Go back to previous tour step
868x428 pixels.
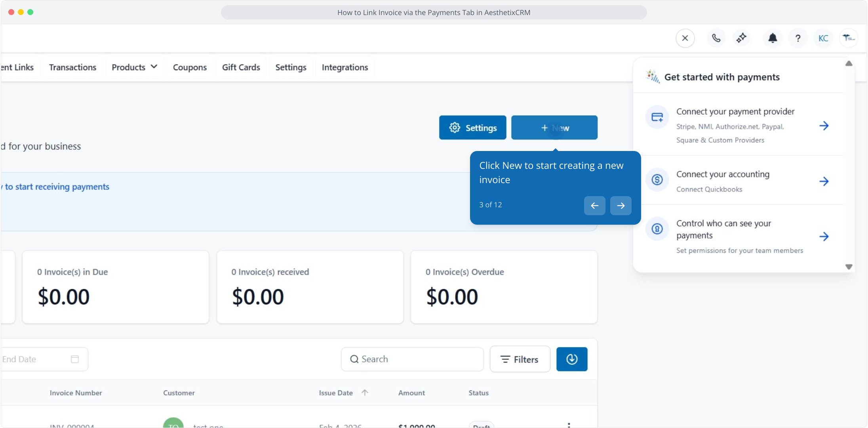coord(594,205)
